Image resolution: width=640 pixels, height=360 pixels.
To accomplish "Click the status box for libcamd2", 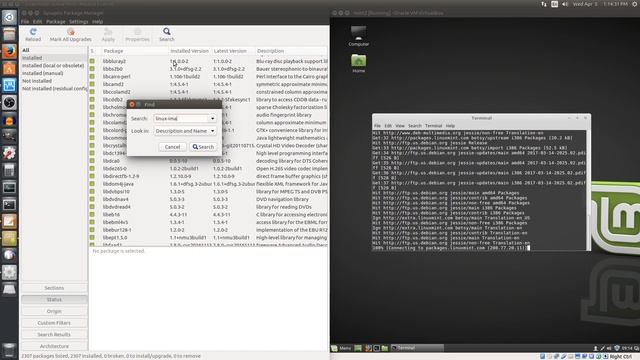I will click(x=92, y=84).
